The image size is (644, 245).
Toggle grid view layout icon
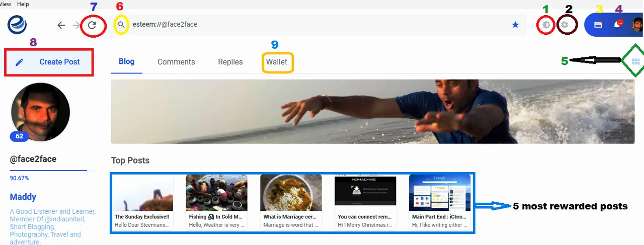(635, 61)
